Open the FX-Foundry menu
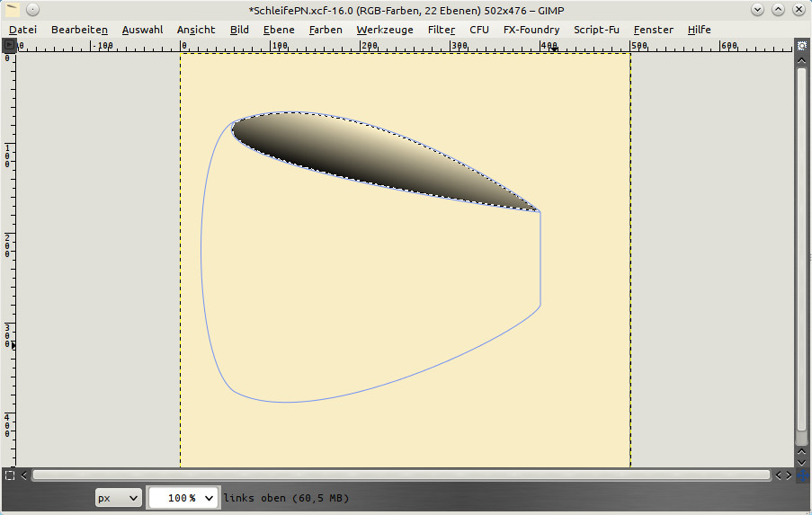 pos(531,30)
